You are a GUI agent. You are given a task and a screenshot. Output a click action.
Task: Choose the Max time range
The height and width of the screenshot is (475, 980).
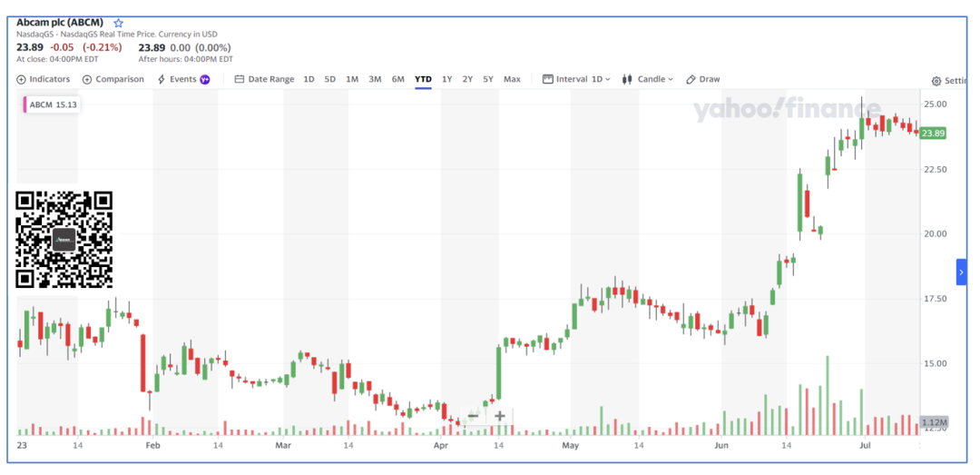[512, 79]
